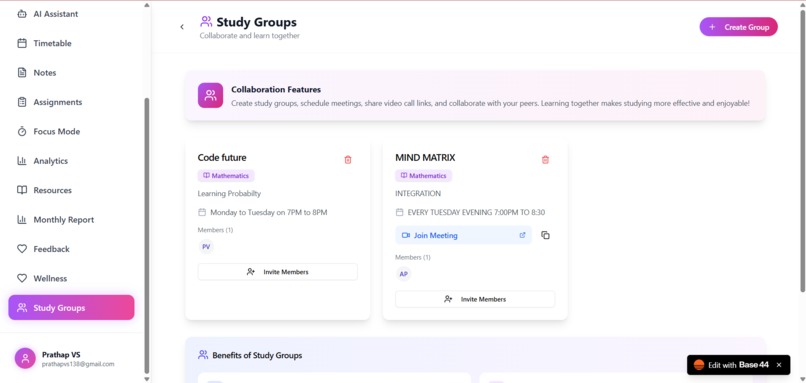Click the PV member avatar

click(206, 247)
